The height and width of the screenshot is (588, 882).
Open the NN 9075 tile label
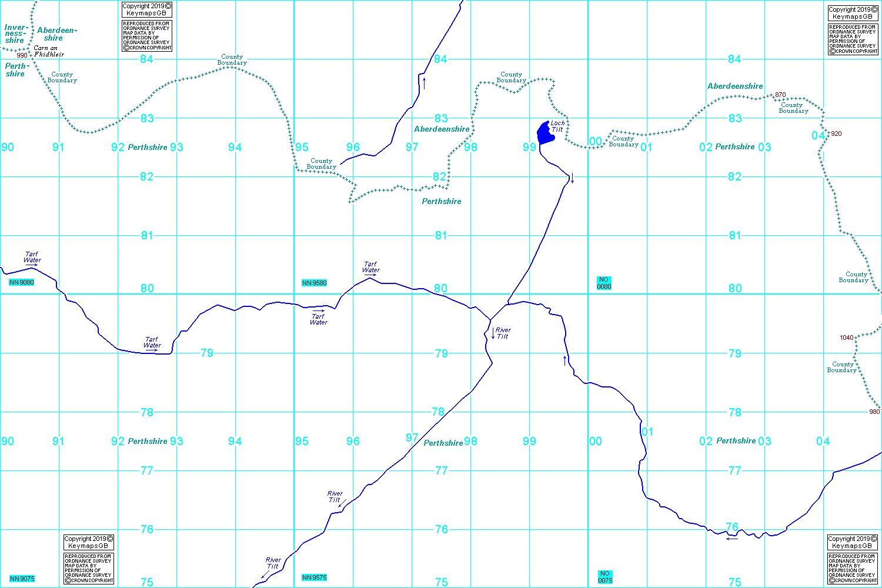click(22, 579)
